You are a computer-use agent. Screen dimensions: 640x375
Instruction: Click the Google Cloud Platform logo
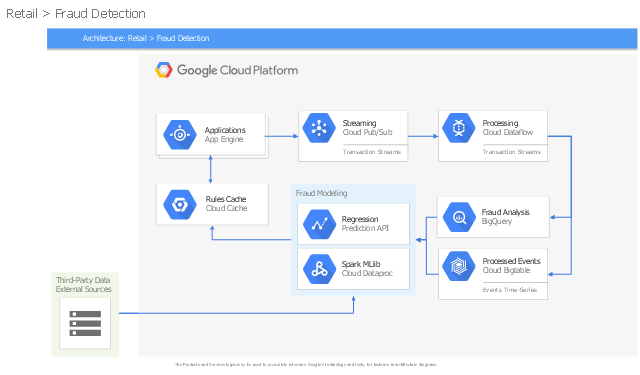[227, 70]
